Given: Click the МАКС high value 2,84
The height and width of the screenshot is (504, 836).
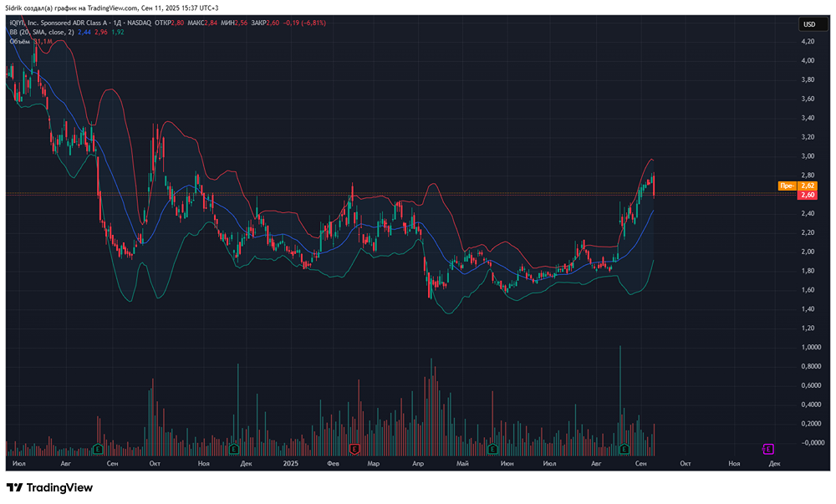Looking at the screenshot, I should (x=211, y=23).
